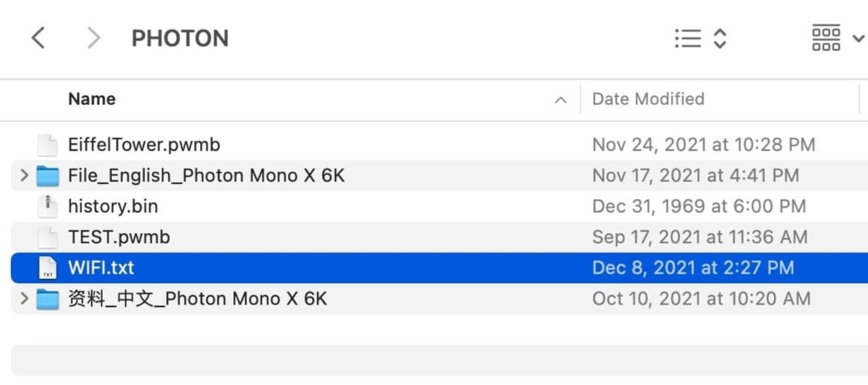Click the EiffelTower.pwmb file icon
The height and width of the screenshot is (385, 868).
(48, 146)
